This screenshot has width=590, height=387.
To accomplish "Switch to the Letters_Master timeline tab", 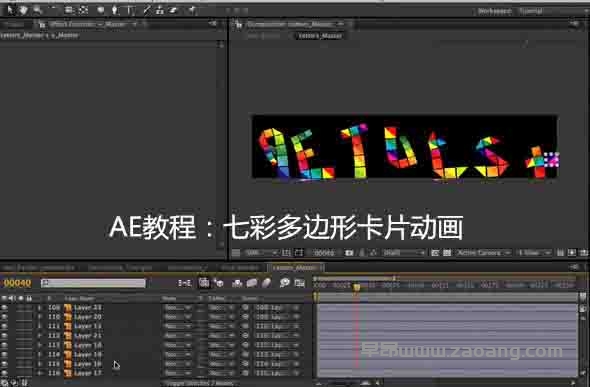I will click(295, 268).
